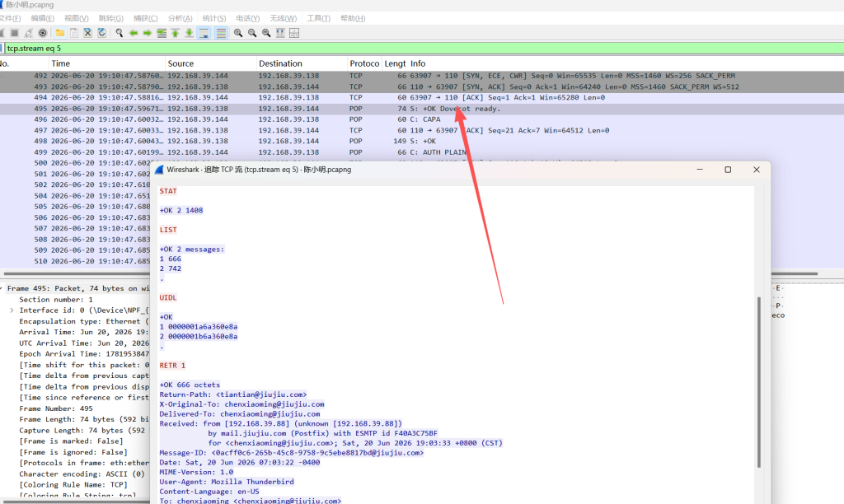Click Return-Path tiantian@jiujiu.com line
The width and height of the screenshot is (844, 504).
[233, 394]
